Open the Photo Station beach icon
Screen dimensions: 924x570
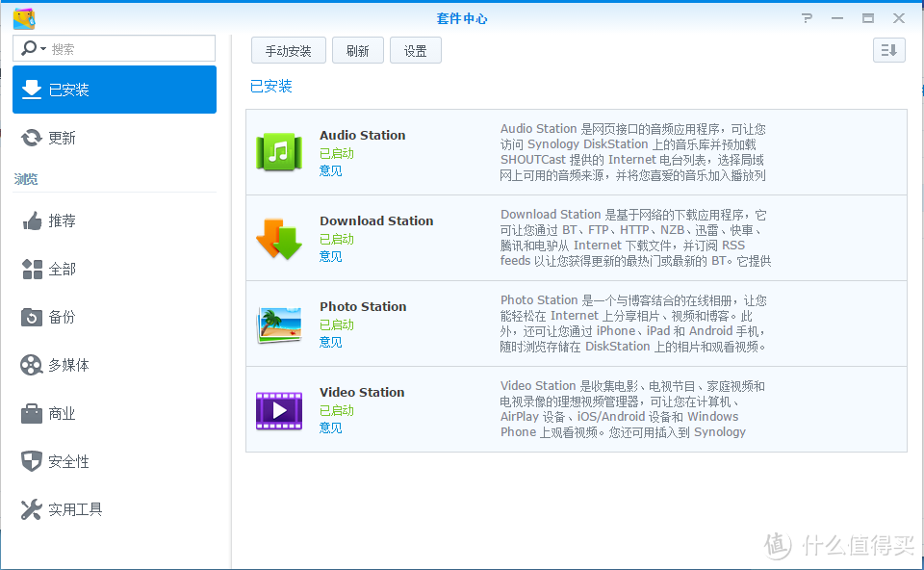coord(279,324)
